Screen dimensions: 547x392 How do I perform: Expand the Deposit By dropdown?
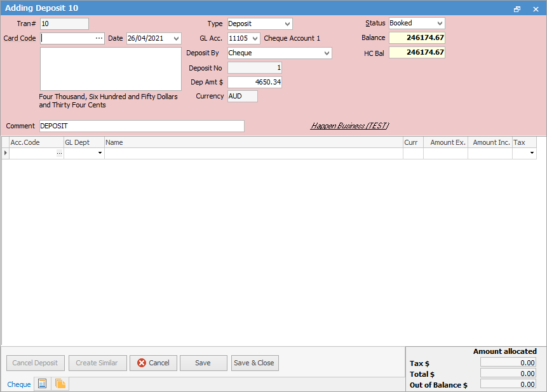tap(328, 53)
